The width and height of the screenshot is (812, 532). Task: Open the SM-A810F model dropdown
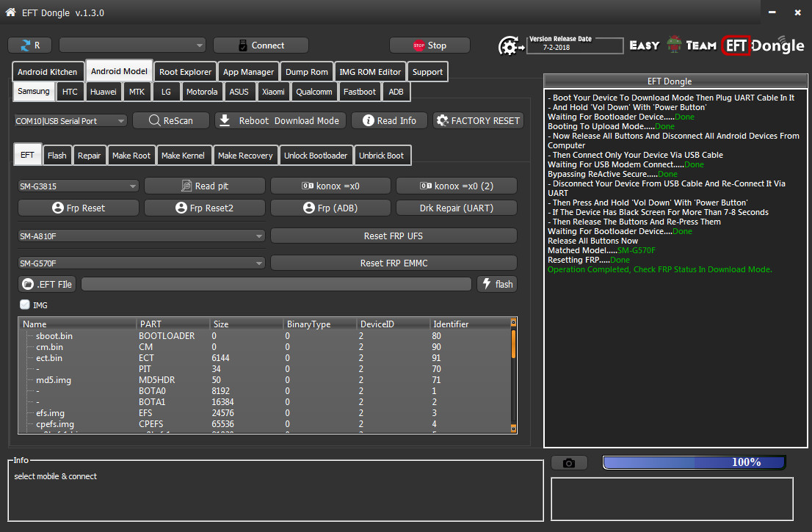coord(142,236)
